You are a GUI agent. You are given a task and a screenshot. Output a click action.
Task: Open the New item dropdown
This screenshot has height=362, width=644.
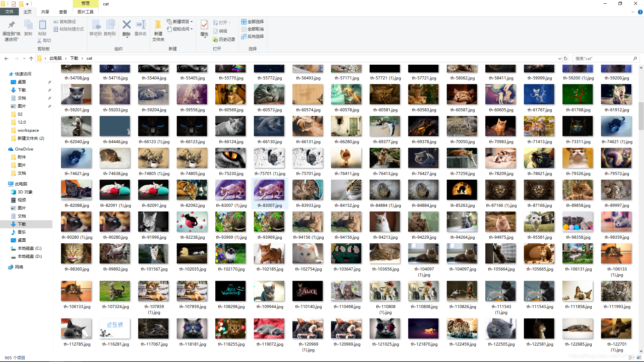tap(180, 21)
